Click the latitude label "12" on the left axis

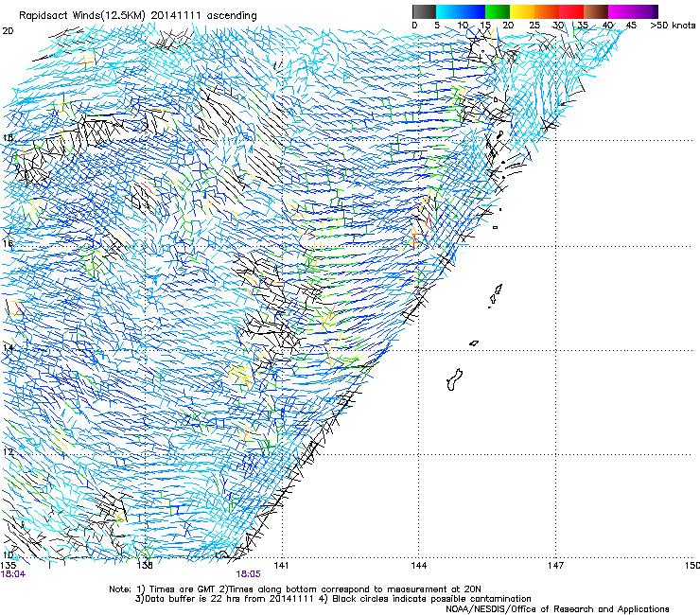8,452
